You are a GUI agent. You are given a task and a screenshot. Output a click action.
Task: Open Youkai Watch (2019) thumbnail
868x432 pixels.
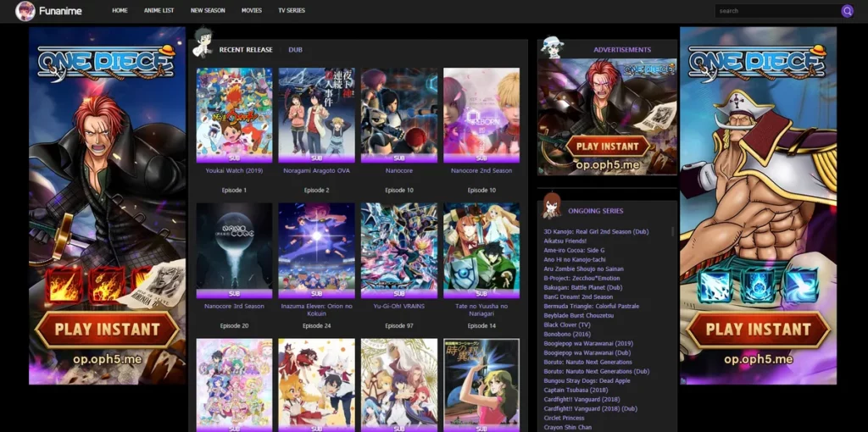coord(234,115)
